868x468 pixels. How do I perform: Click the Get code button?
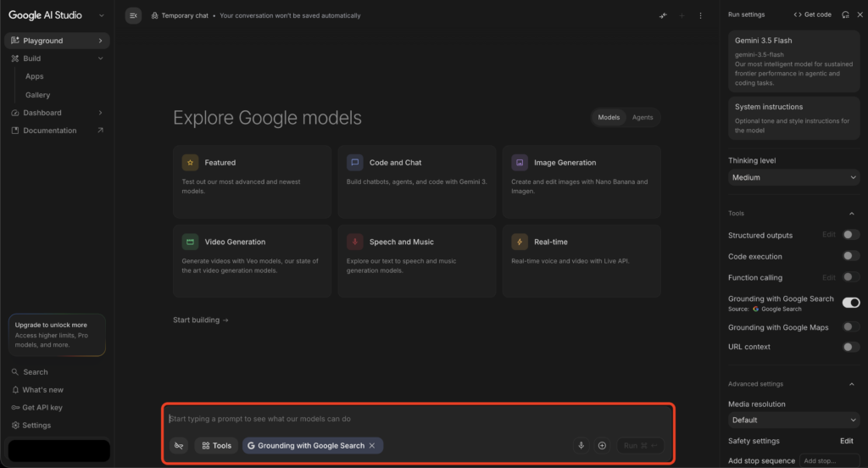pyautogui.click(x=812, y=15)
